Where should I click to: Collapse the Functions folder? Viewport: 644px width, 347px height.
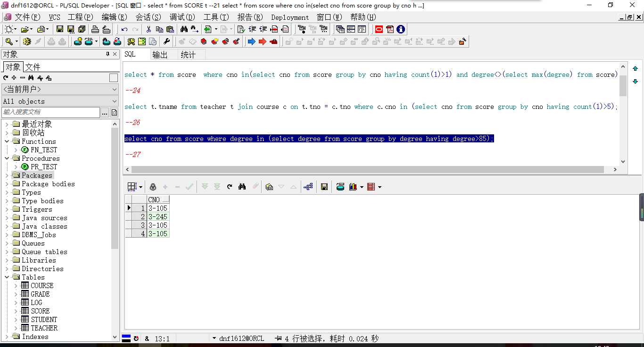tap(7, 141)
